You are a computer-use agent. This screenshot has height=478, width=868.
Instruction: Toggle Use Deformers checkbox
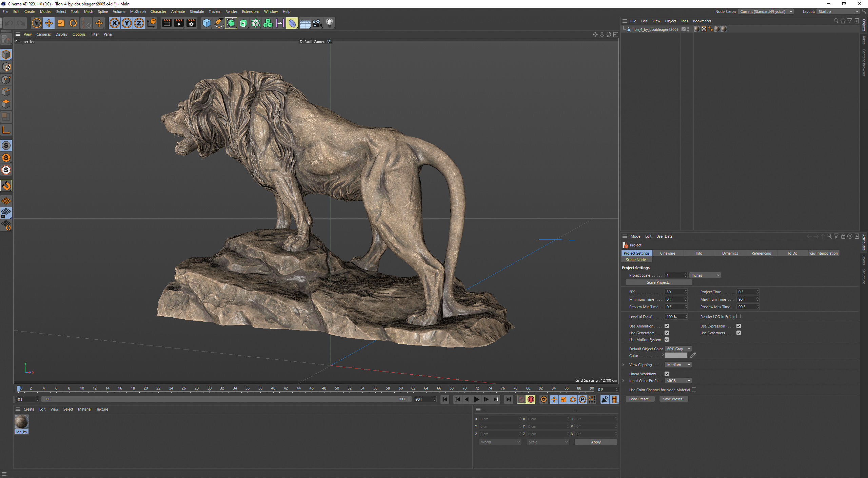(x=738, y=333)
